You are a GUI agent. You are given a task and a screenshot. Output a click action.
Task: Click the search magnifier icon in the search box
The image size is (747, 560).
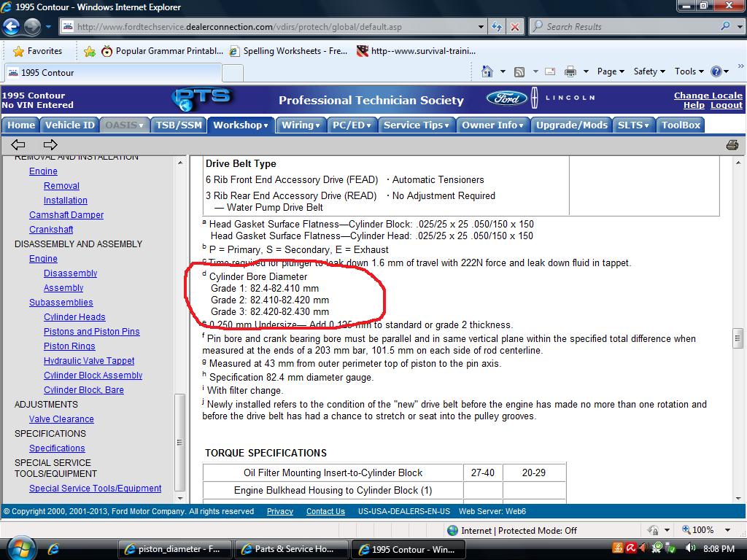click(725, 26)
